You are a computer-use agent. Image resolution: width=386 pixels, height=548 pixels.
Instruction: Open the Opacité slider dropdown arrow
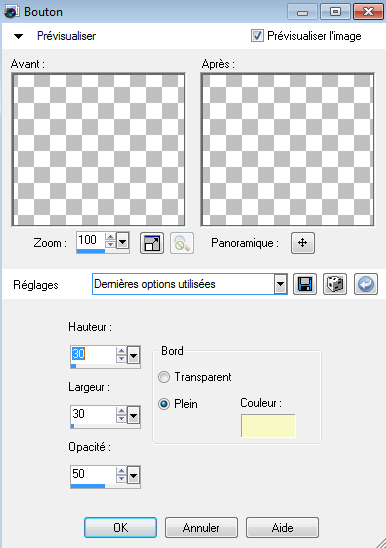click(134, 475)
